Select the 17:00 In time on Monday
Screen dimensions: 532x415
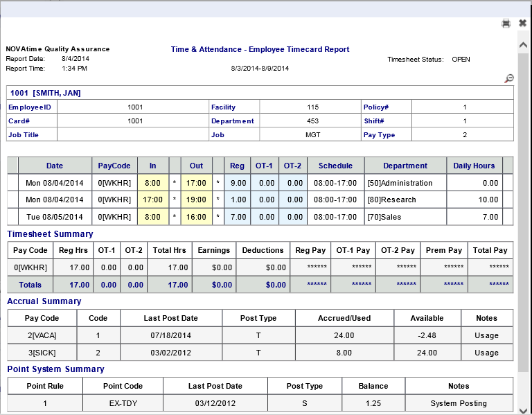coord(152,200)
